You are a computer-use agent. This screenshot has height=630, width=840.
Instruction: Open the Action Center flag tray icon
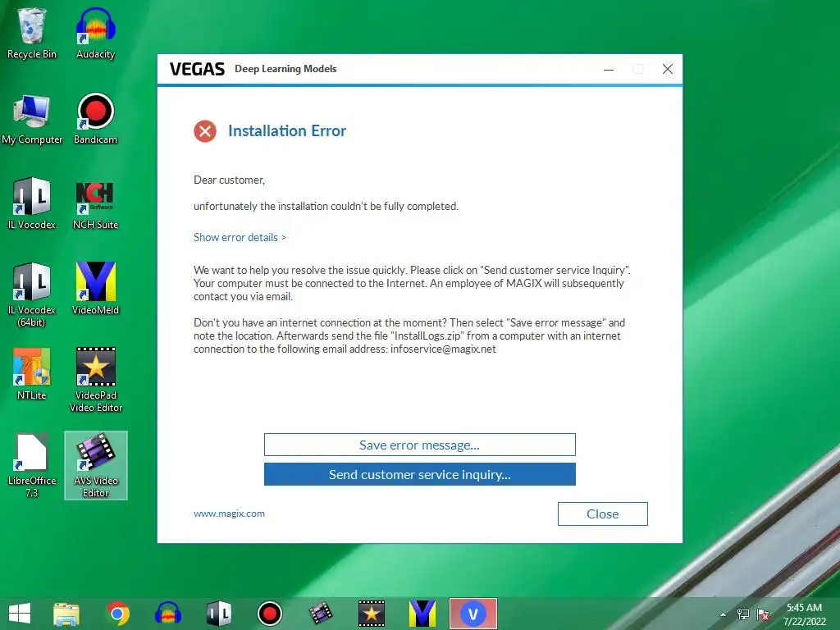(763, 614)
